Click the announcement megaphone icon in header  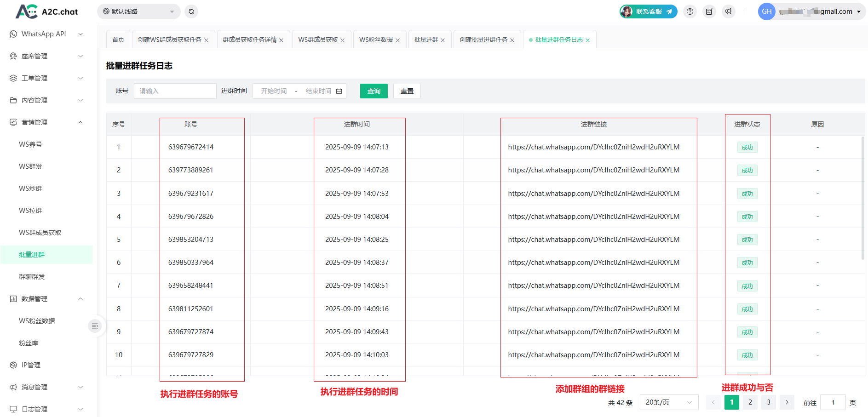(x=728, y=11)
